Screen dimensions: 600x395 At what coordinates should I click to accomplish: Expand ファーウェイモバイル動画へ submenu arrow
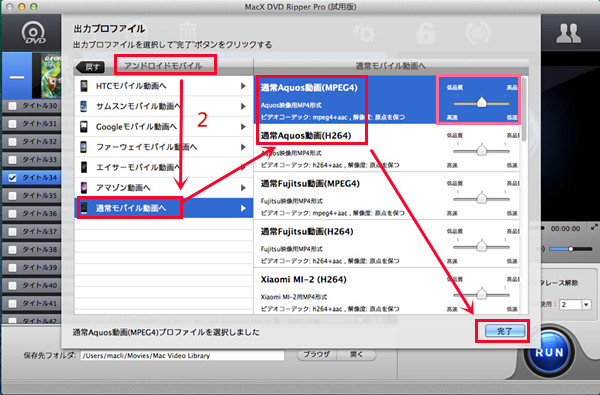point(243,147)
